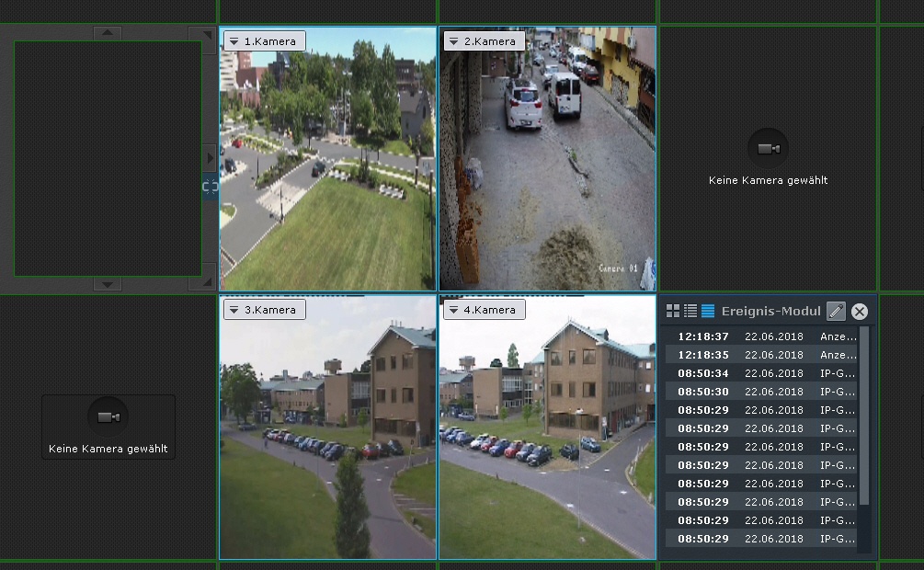The height and width of the screenshot is (570, 924).
Task: Select the 08:50:34 event row
Action: (x=761, y=373)
